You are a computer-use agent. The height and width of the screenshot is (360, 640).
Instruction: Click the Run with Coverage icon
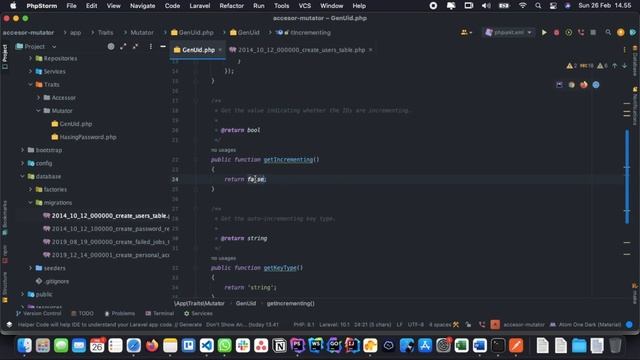569,32
